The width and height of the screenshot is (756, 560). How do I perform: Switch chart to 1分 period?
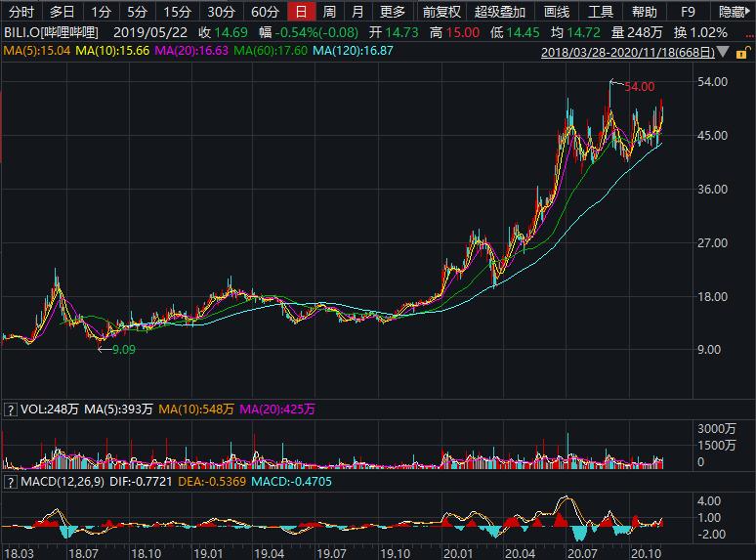tap(101, 12)
